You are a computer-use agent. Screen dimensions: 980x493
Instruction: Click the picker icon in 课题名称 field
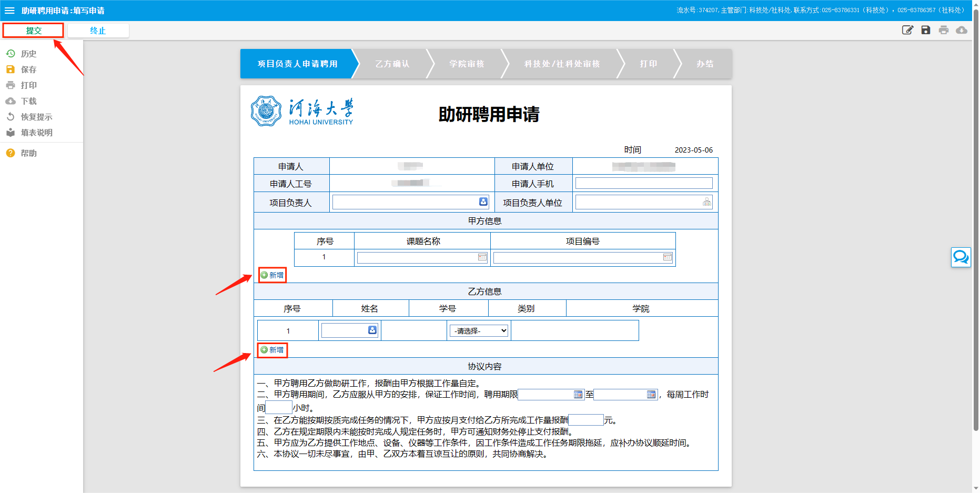tap(482, 257)
